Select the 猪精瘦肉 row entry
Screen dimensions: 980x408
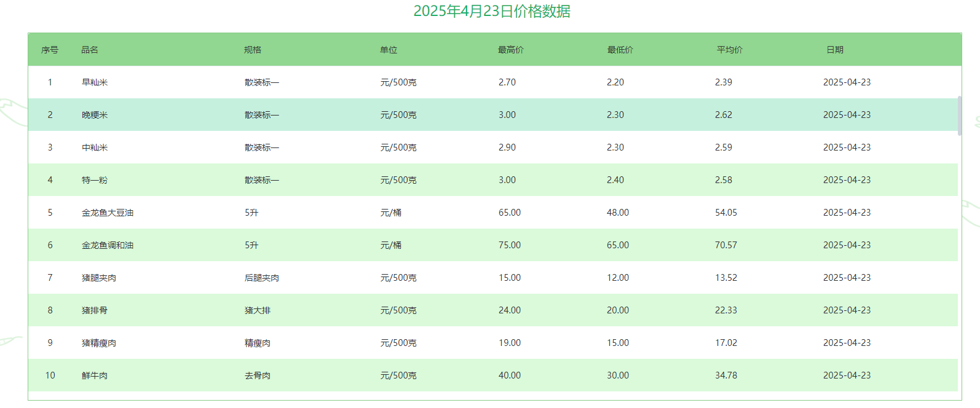click(x=99, y=343)
